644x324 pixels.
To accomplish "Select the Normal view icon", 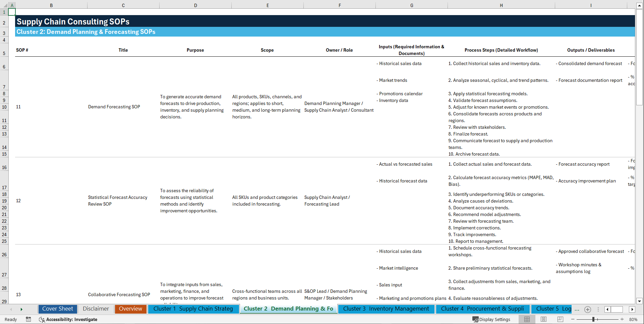I will pos(527,319).
